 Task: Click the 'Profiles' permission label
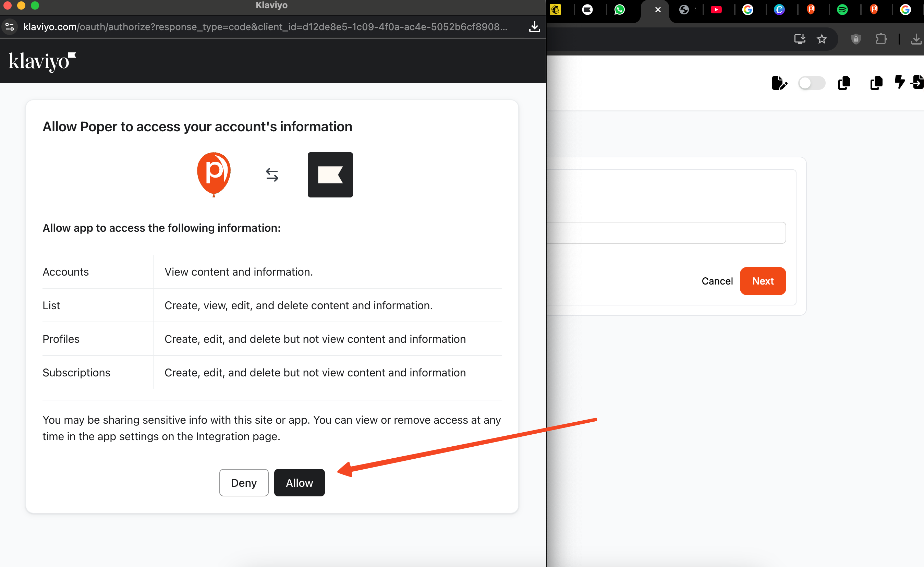tap(61, 339)
